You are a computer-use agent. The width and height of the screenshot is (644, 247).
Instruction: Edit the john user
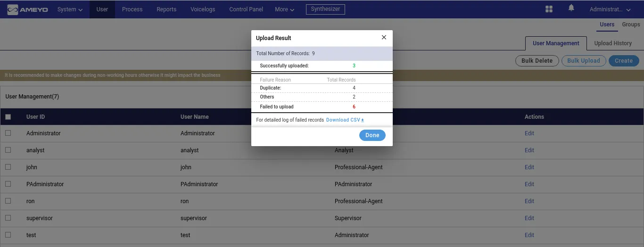pos(529,167)
